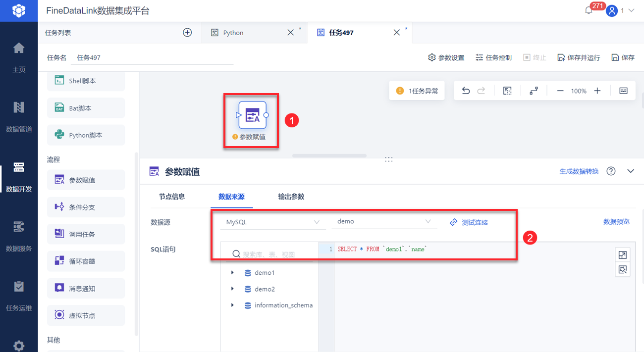Close the 任务497 tab
644x352 pixels.
pyautogui.click(x=396, y=33)
